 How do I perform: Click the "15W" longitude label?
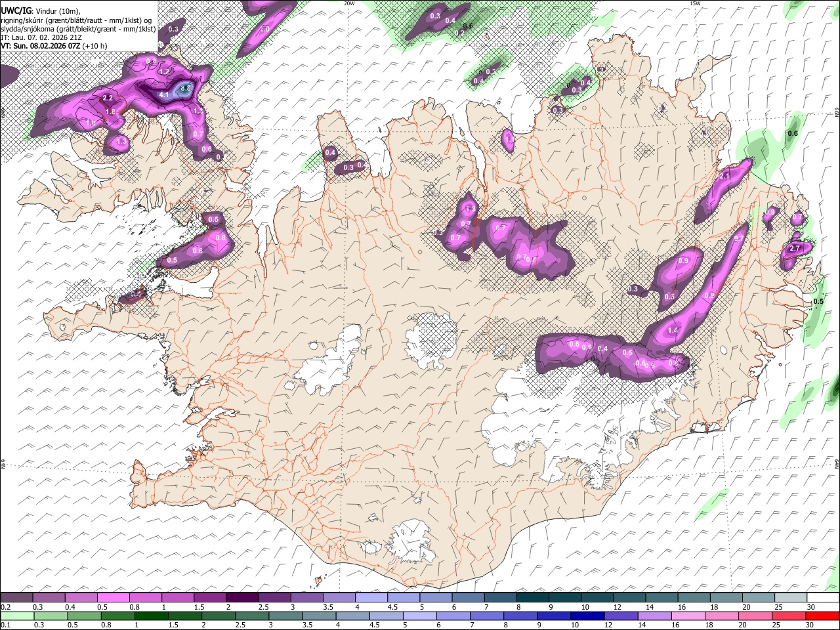(695, 3)
